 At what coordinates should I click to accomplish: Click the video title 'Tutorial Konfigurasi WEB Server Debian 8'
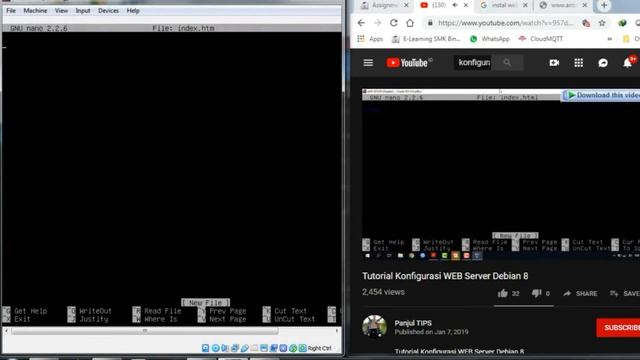click(445, 276)
